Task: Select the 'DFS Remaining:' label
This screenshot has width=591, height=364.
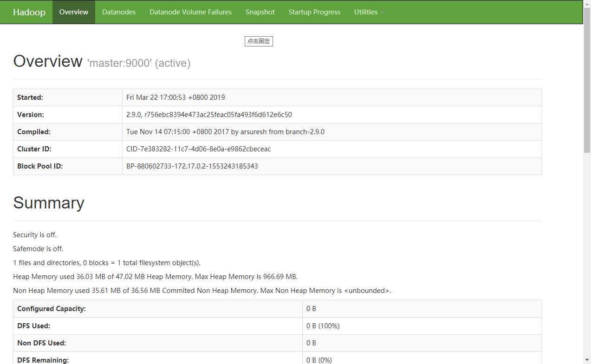Action: click(x=43, y=360)
